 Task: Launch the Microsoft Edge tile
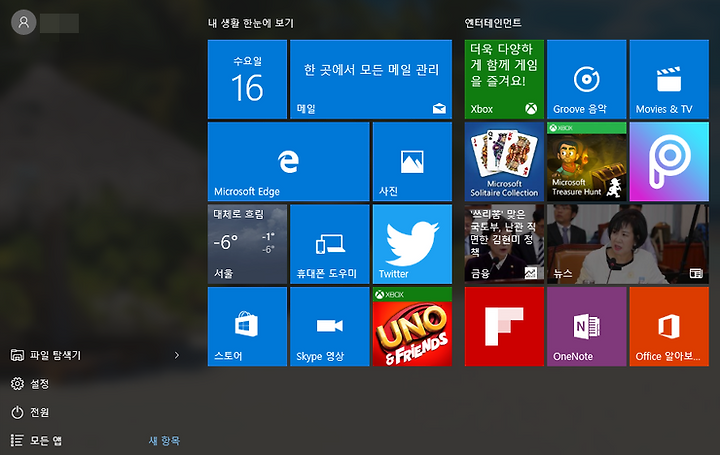(x=288, y=162)
